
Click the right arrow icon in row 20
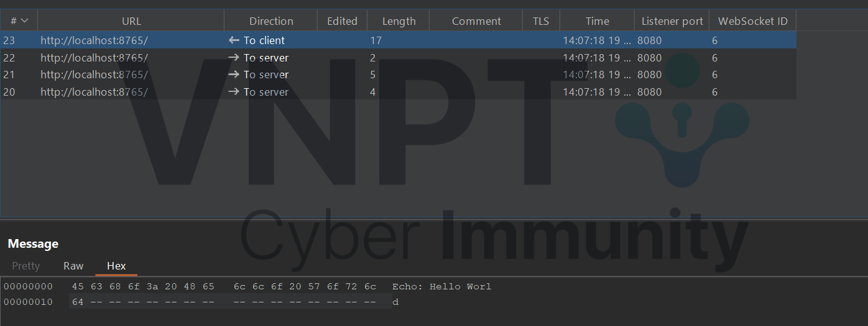[x=234, y=92]
